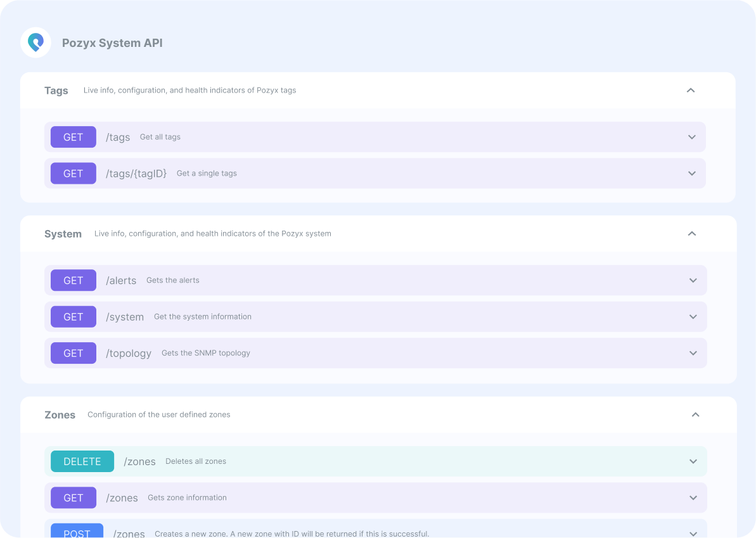Collapse the System section chevron
This screenshot has height=538, width=756.
(692, 234)
